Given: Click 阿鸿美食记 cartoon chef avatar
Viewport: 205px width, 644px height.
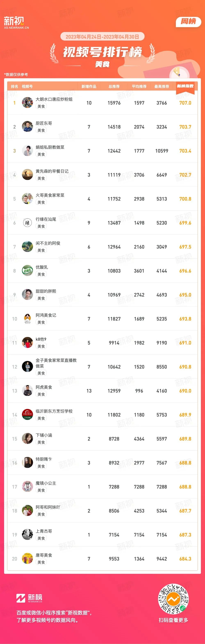Looking at the screenshot, I should point(27,319).
